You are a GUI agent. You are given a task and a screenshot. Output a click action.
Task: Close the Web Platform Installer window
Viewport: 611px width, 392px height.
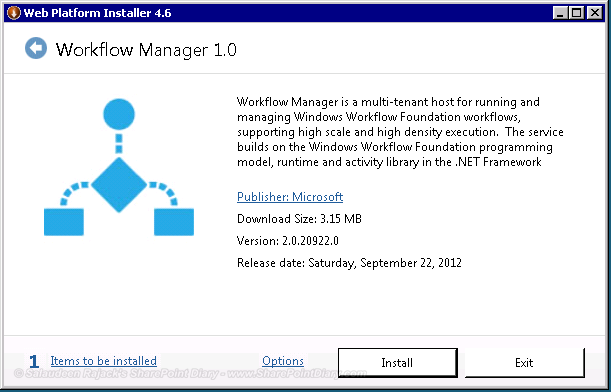tap(595, 13)
